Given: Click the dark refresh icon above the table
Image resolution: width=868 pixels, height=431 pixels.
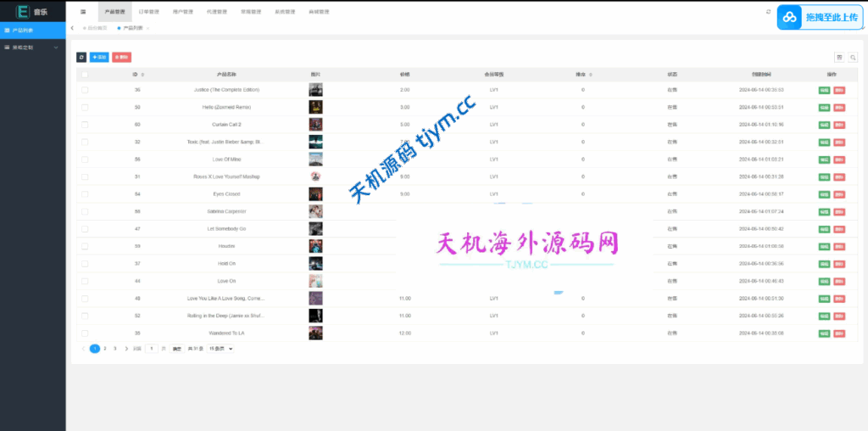Looking at the screenshot, I should (x=81, y=57).
